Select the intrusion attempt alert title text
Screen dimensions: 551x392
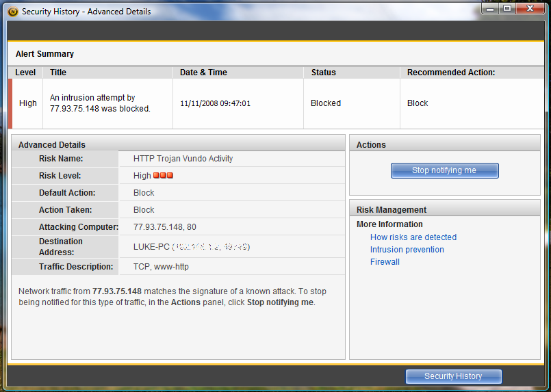100,103
